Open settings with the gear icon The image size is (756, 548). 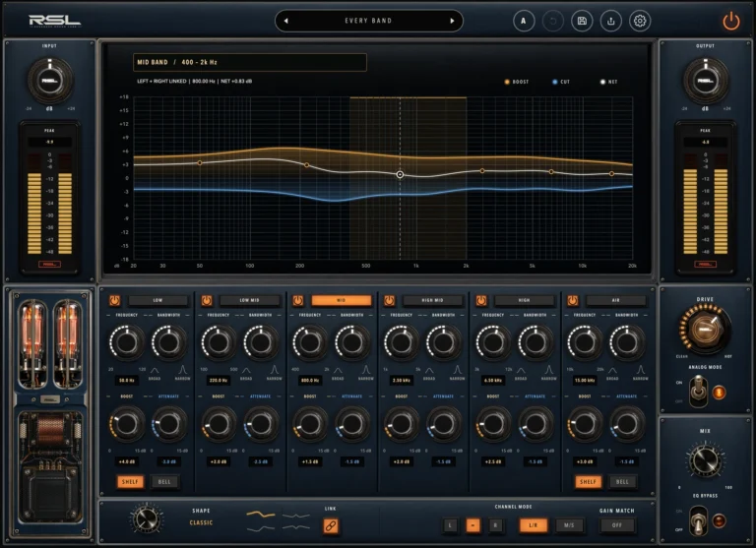pos(640,21)
